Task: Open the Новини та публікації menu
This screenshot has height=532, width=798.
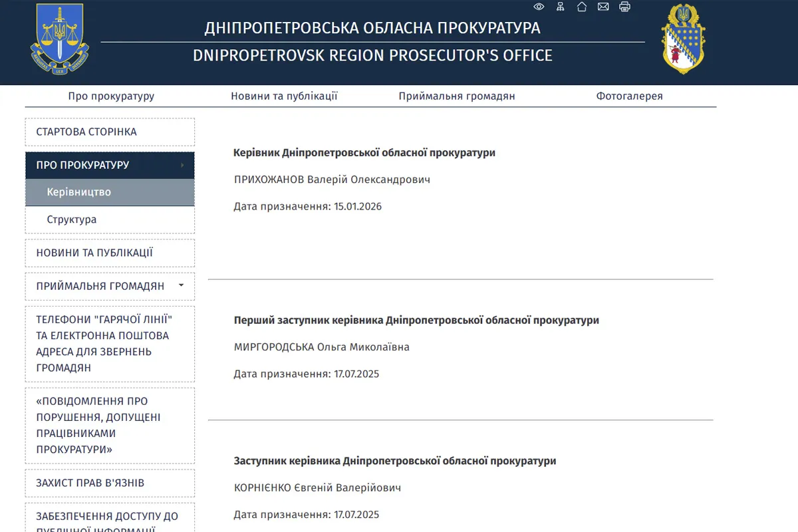Action: (284, 95)
